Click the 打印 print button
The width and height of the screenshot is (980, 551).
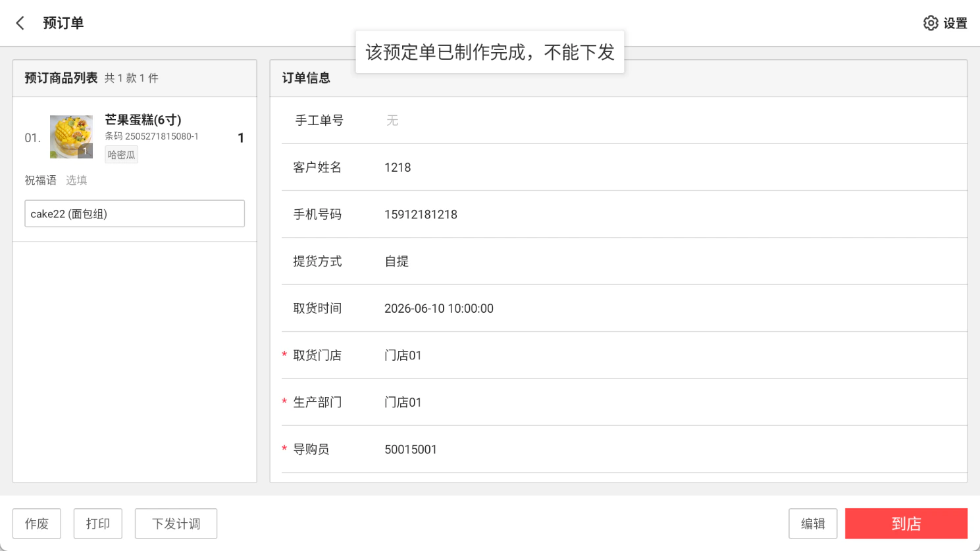point(98,523)
